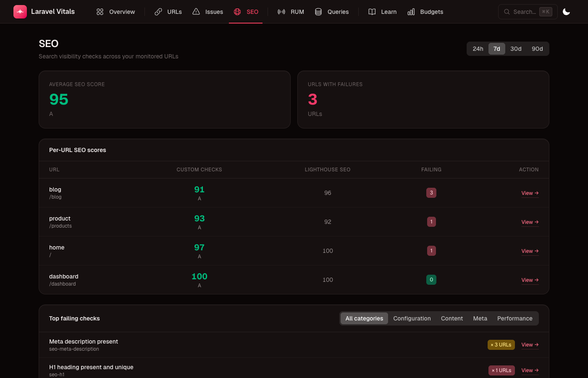Click the Per-URL SEO scores heading
Screen dimensions: 588x378
point(78,150)
